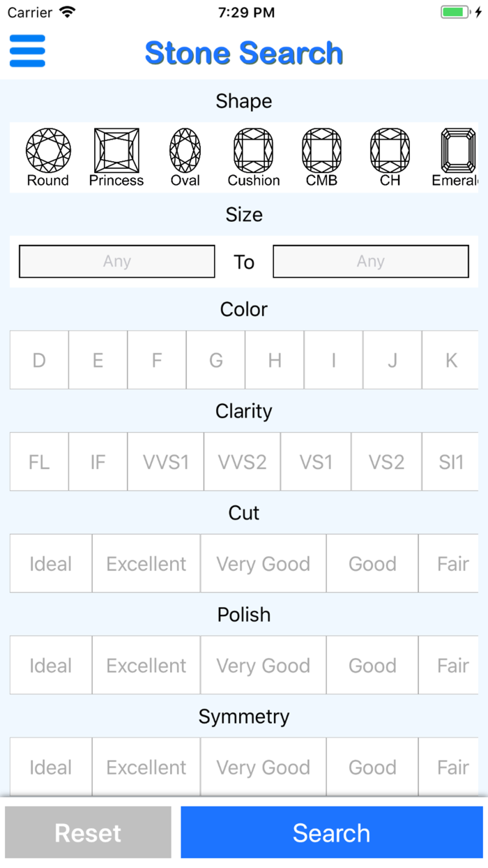This screenshot has height=868, width=488.
Task: Select the Emerald shape icon
Action: coord(458,158)
